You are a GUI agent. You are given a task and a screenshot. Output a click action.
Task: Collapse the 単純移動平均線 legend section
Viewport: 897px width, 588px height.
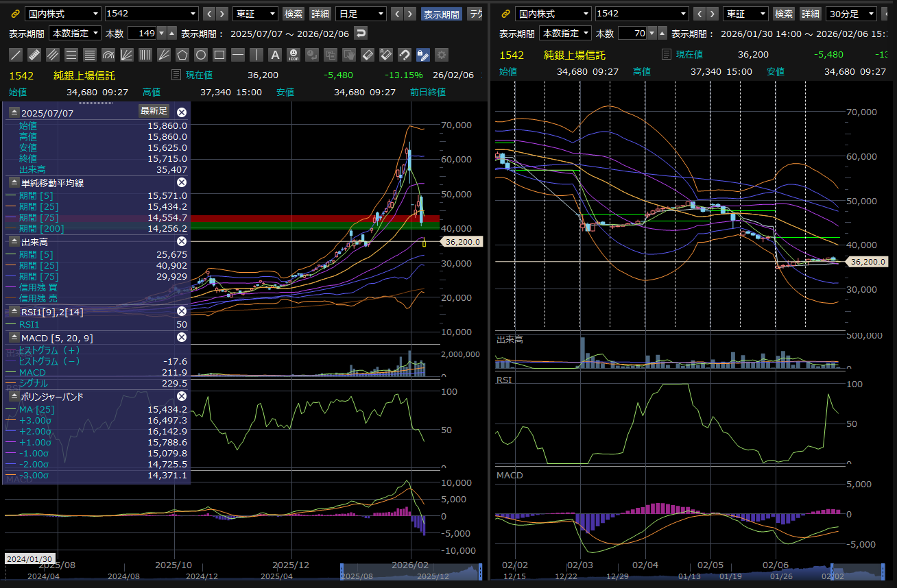[14, 182]
